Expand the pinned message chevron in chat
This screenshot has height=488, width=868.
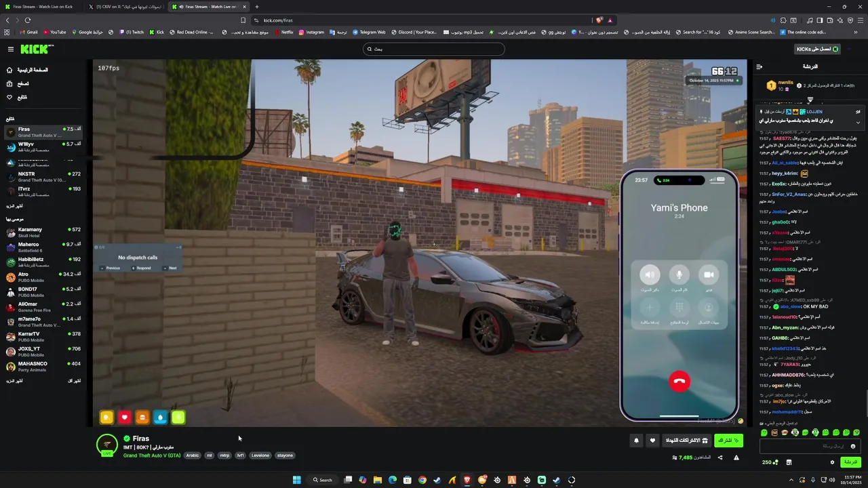click(x=858, y=123)
